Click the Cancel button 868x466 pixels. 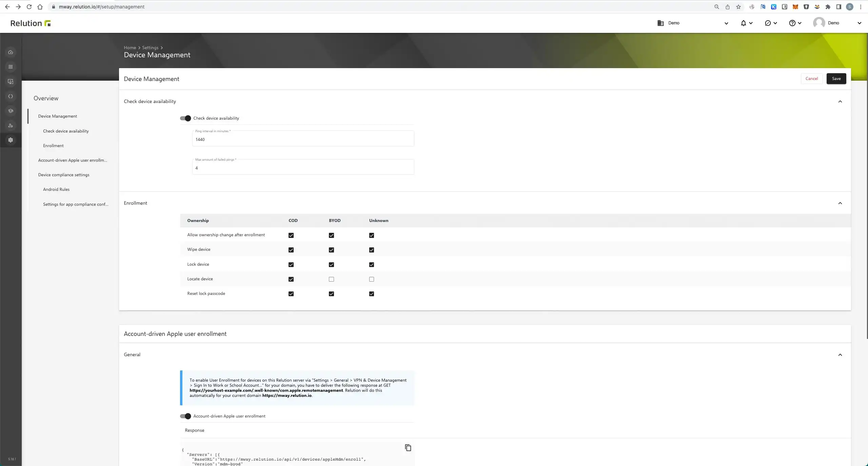[812, 79]
